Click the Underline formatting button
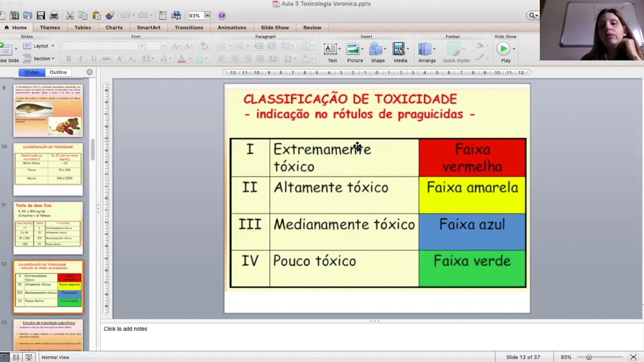This screenshot has width=644, height=362. 94,59
